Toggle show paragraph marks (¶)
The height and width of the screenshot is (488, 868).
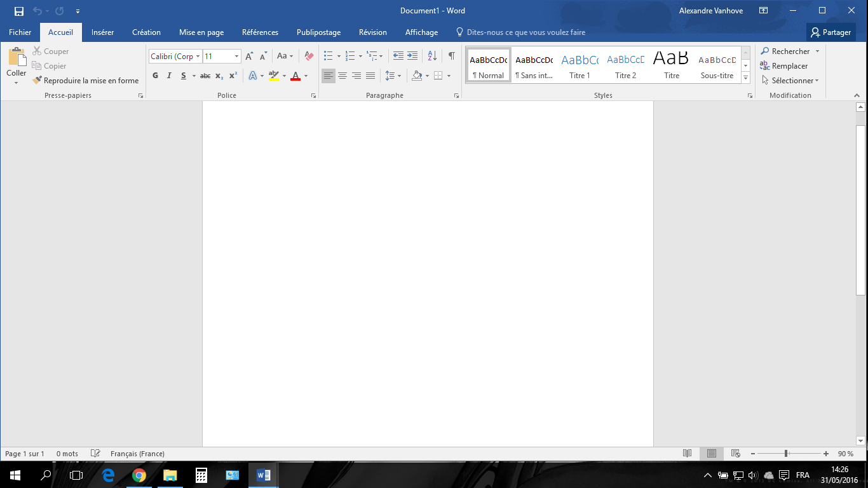click(451, 56)
